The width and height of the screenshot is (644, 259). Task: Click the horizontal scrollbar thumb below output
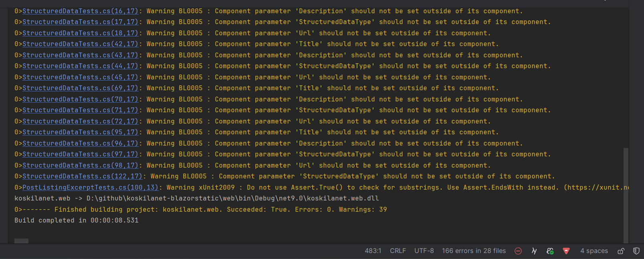[21, 241]
